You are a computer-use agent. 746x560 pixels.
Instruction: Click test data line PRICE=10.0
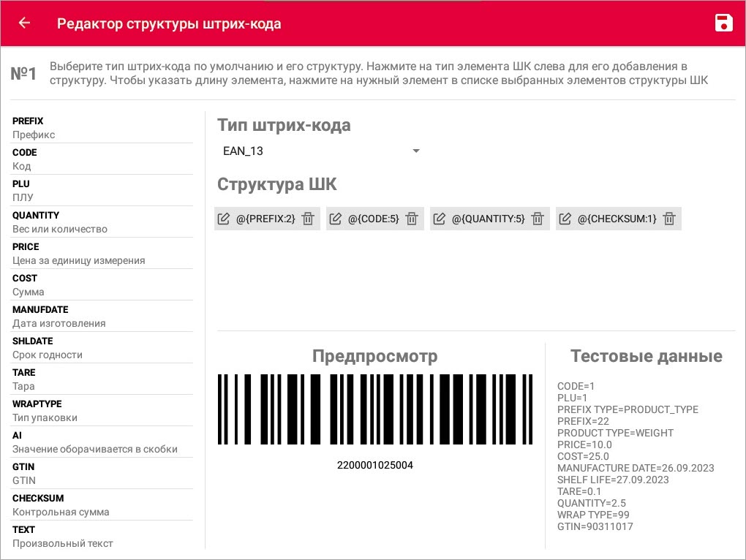coord(584,444)
